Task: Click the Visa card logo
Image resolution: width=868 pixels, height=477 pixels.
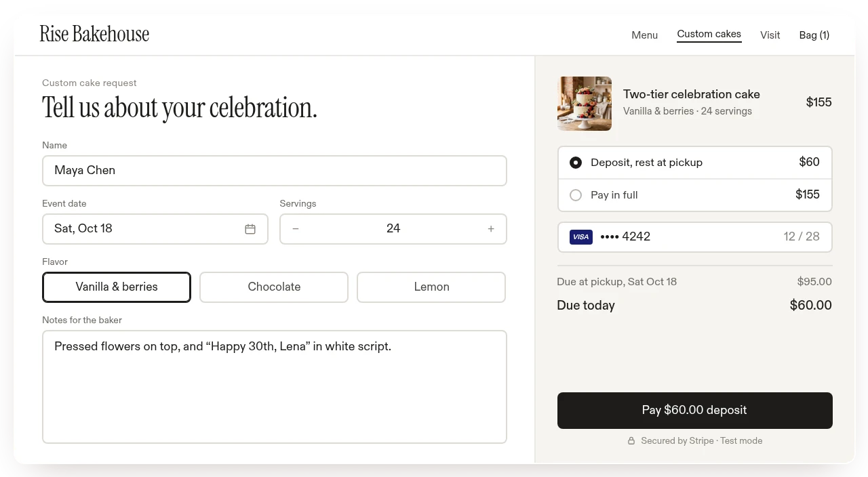Action: click(581, 237)
